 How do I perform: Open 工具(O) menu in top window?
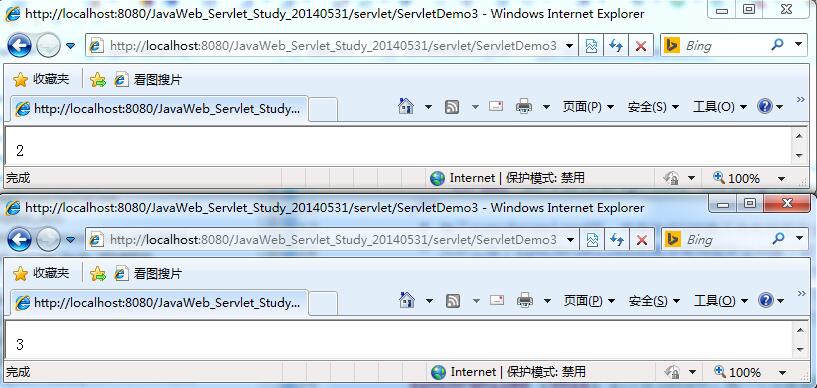tap(720, 107)
